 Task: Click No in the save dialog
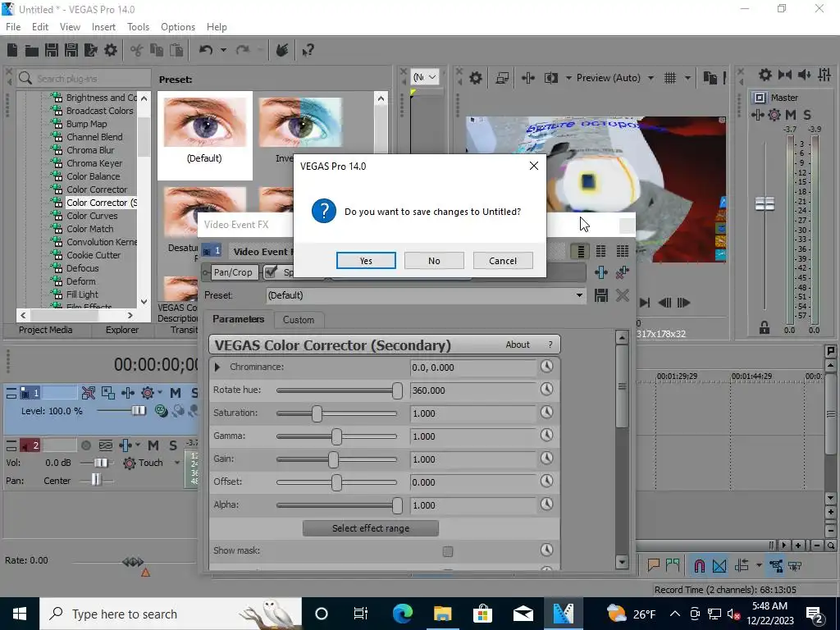click(434, 260)
